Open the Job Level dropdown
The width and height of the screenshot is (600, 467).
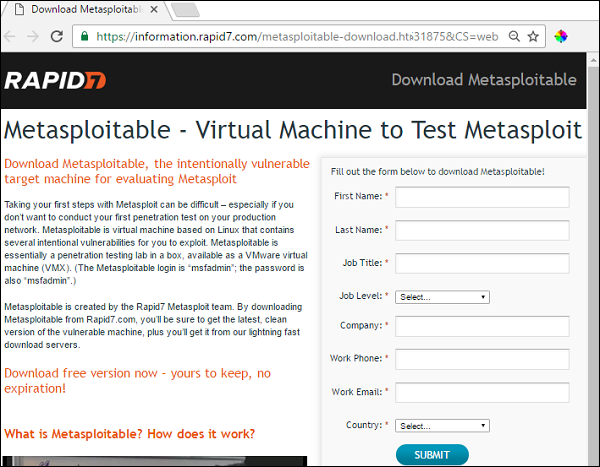[x=442, y=297]
